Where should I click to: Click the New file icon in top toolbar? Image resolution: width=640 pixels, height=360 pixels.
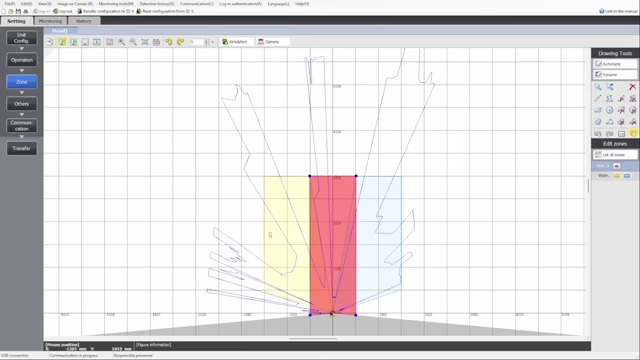coord(4,11)
